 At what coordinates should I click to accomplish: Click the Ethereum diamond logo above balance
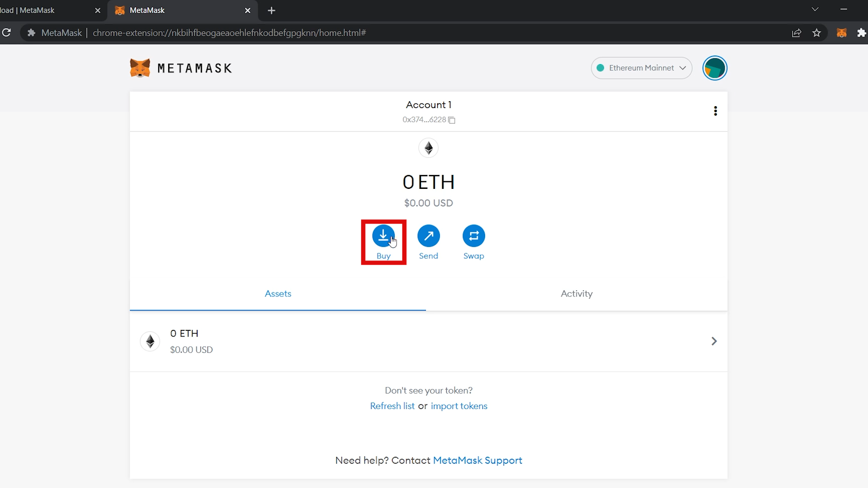click(x=428, y=148)
